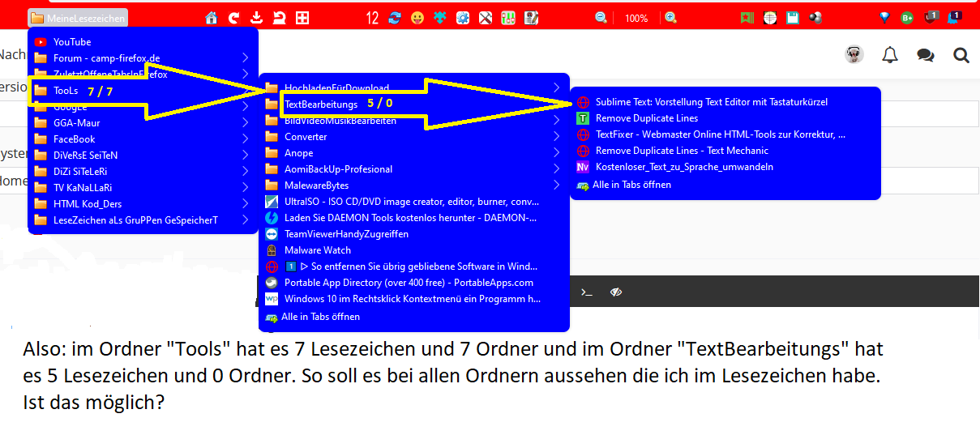Viewport: 980px width, 435px height.
Task: Open the green T Remove Duplicate Lines bookmark
Action: [x=725, y=118]
